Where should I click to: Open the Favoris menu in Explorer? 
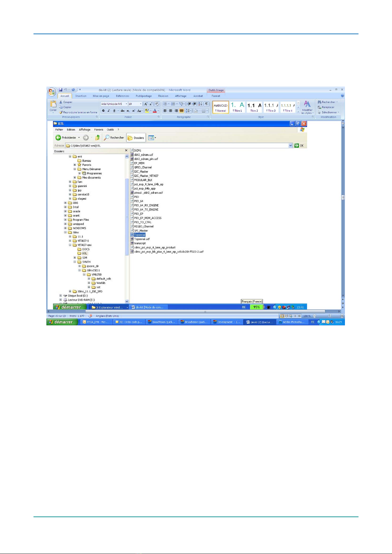99,130
